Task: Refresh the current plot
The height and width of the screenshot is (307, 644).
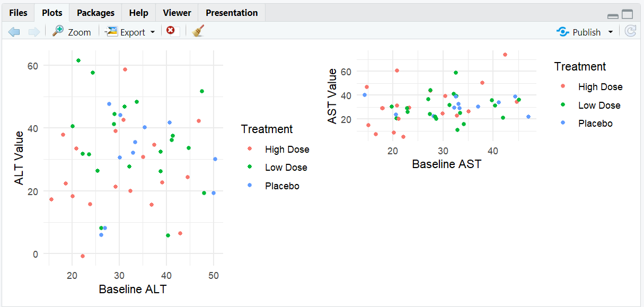Action: coord(630,32)
